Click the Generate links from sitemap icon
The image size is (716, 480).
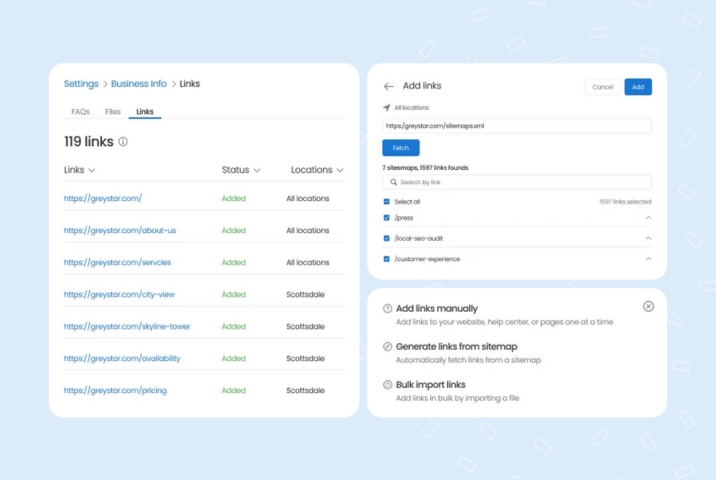387,347
